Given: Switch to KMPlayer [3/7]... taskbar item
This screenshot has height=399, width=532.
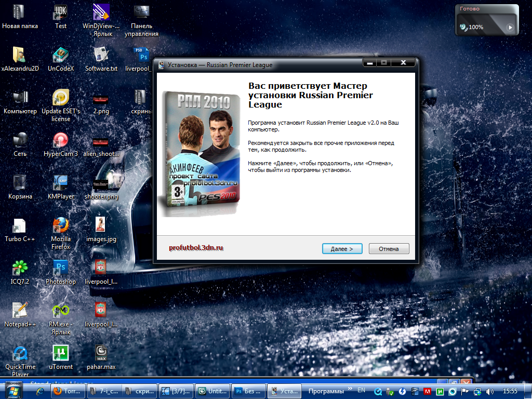Looking at the screenshot, I should tap(177, 391).
